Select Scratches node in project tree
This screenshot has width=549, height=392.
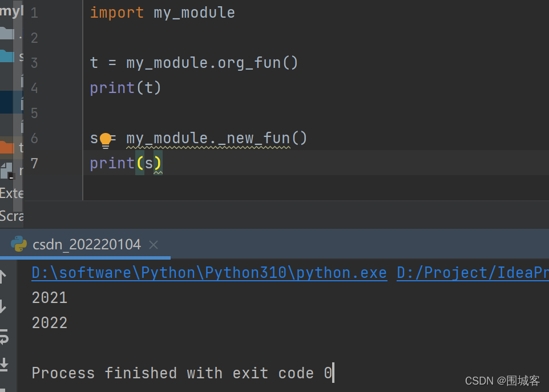pyautogui.click(x=11, y=216)
